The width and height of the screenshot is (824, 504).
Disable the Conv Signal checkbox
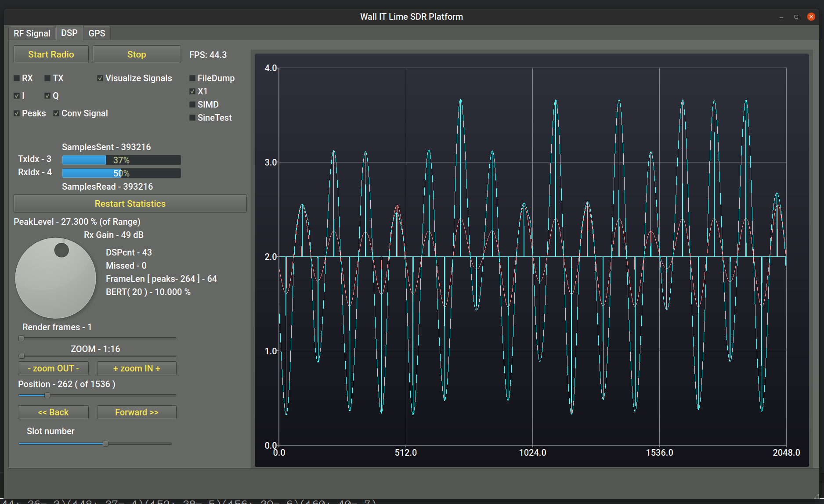[56, 113]
